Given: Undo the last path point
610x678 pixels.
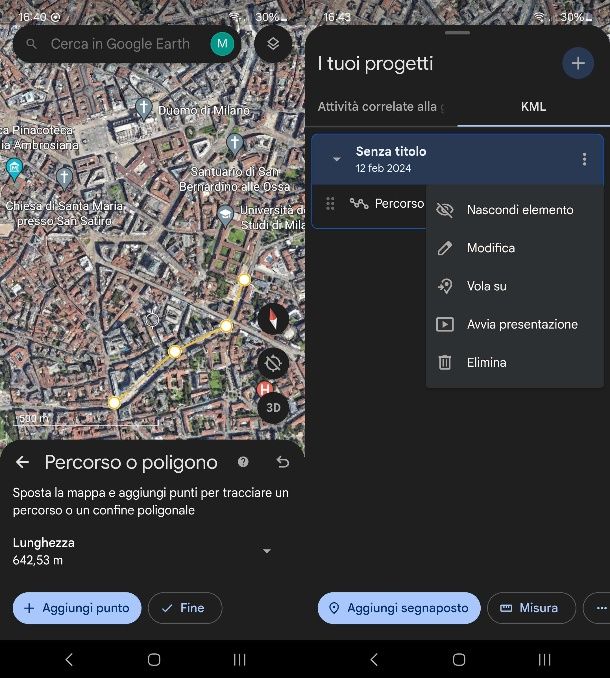Looking at the screenshot, I should tap(282, 462).
